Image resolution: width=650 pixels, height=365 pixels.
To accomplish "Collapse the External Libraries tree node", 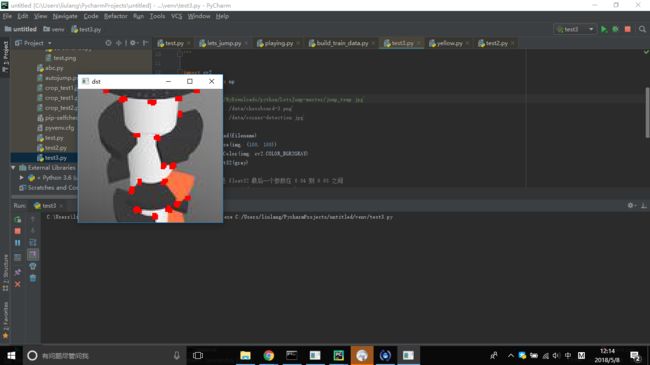I will (13, 168).
